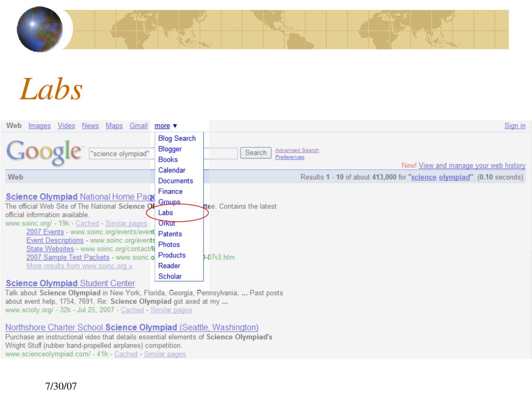Choose Orkut in the dropdown menu
The height and width of the screenshot is (399, 532).
tap(167, 223)
